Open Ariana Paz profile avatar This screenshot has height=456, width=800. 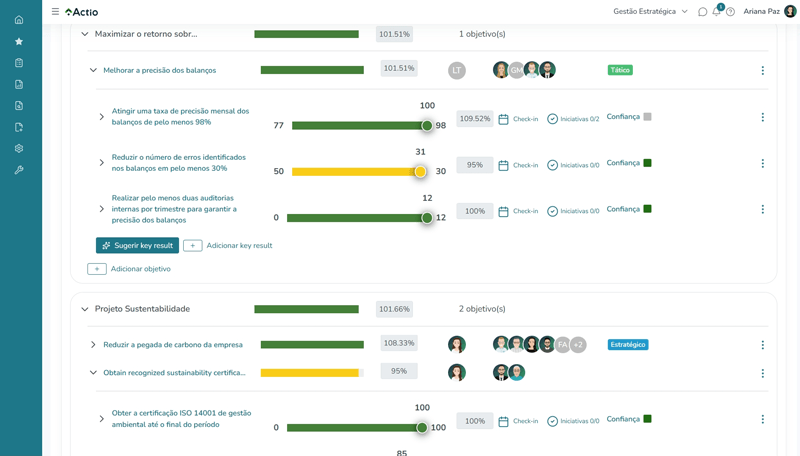790,11
